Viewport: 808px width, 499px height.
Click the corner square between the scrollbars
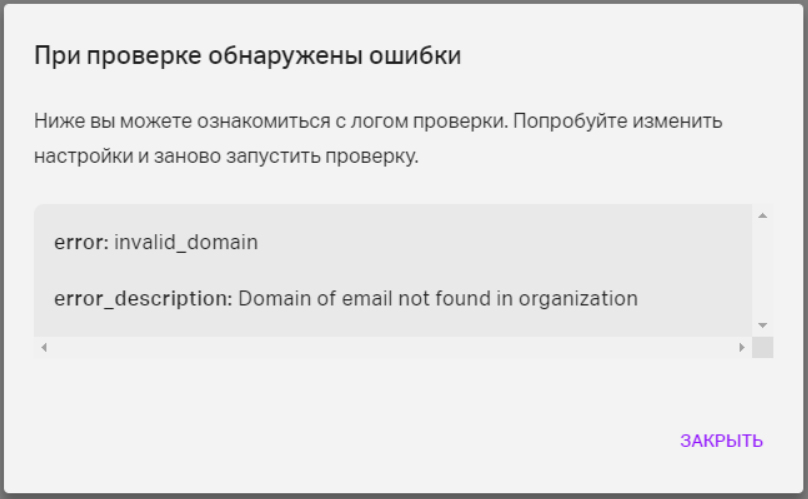763,347
